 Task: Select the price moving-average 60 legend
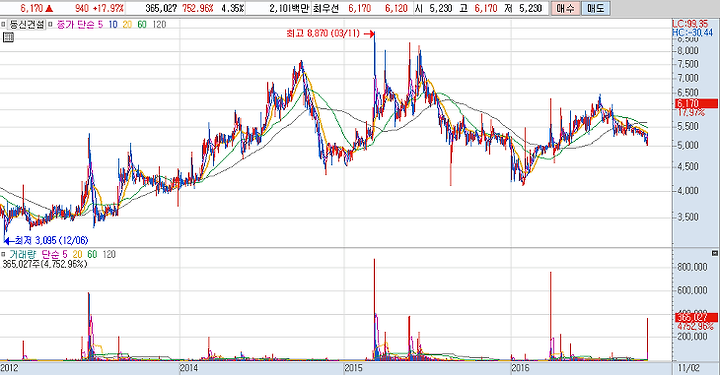(x=142, y=25)
